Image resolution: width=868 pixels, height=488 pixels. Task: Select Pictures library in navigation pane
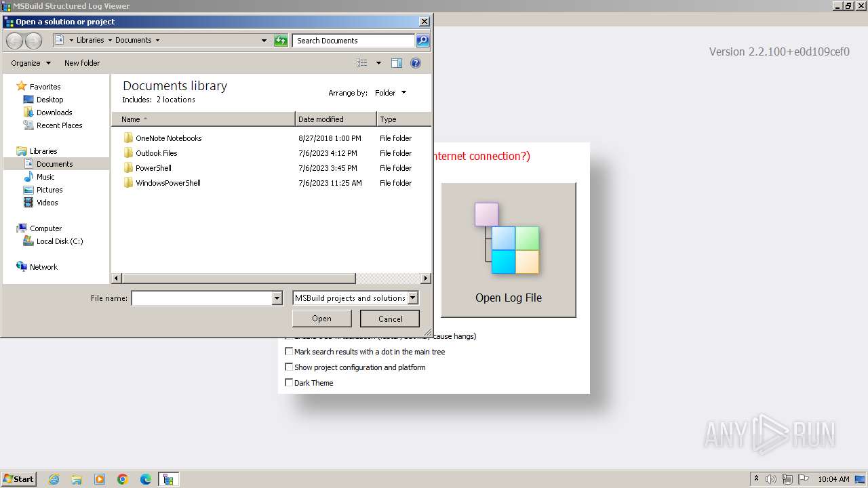tap(50, 190)
